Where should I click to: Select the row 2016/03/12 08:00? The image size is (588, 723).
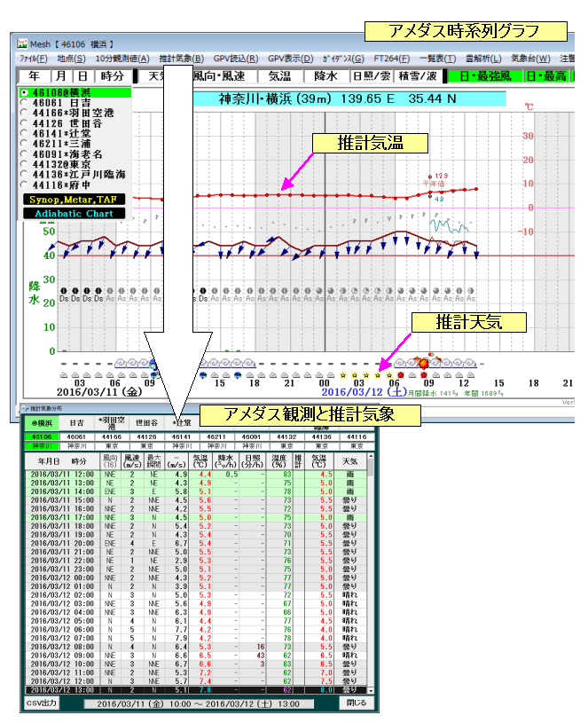tap(196, 647)
